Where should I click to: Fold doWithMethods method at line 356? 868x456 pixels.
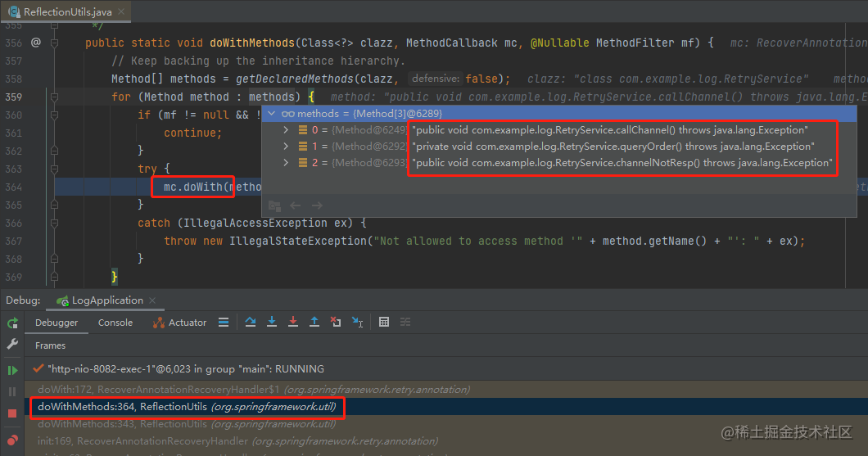point(54,43)
